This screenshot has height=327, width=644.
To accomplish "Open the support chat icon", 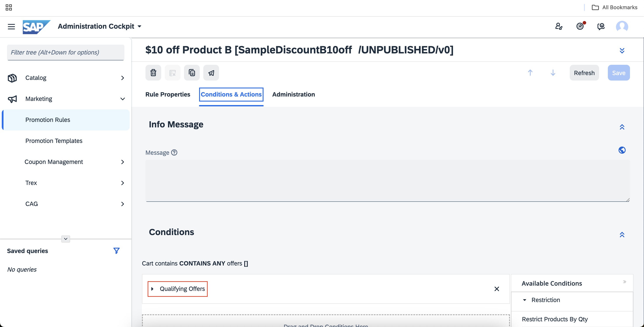I will 601,26.
